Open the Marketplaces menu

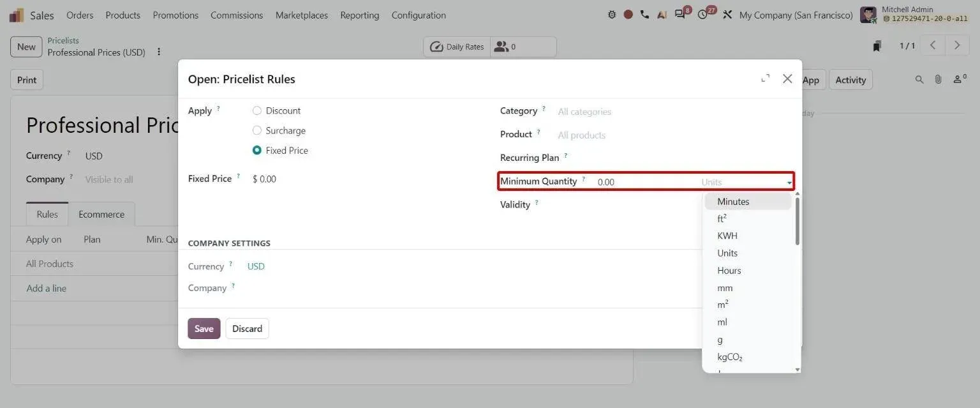302,15
